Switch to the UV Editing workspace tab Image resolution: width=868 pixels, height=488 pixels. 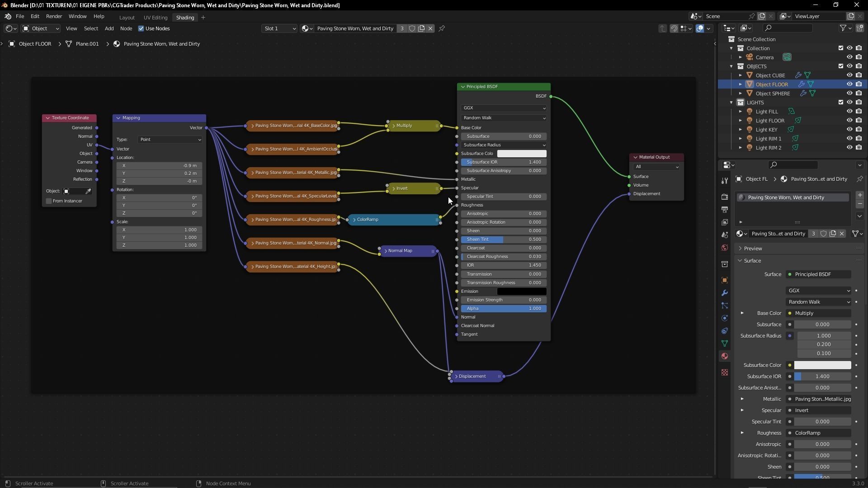pos(155,18)
